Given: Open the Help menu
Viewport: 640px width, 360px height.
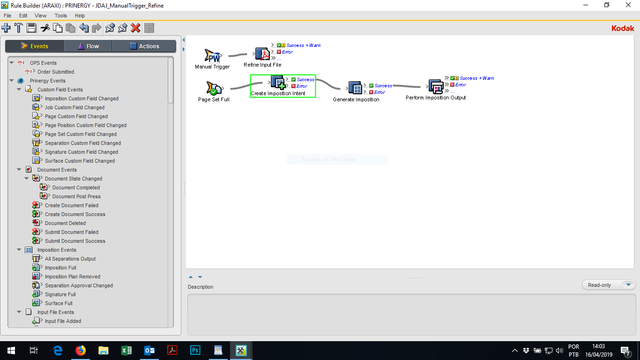Looking at the screenshot, I should pos(80,16).
